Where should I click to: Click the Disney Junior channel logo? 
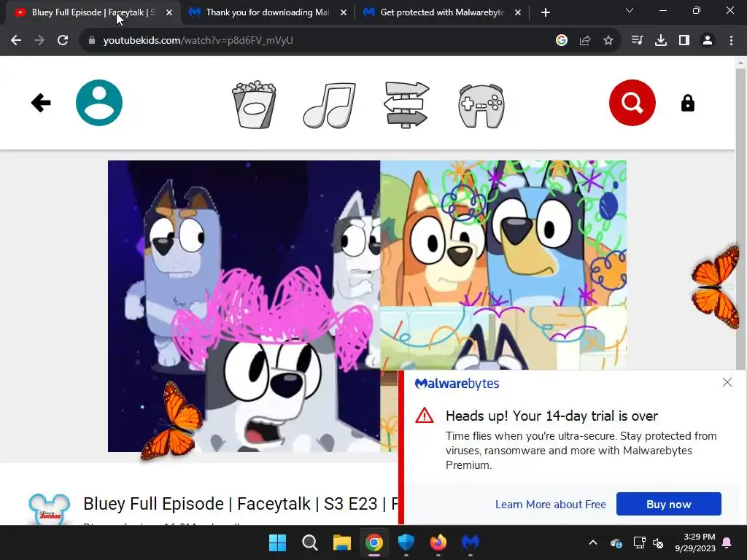(x=49, y=508)
